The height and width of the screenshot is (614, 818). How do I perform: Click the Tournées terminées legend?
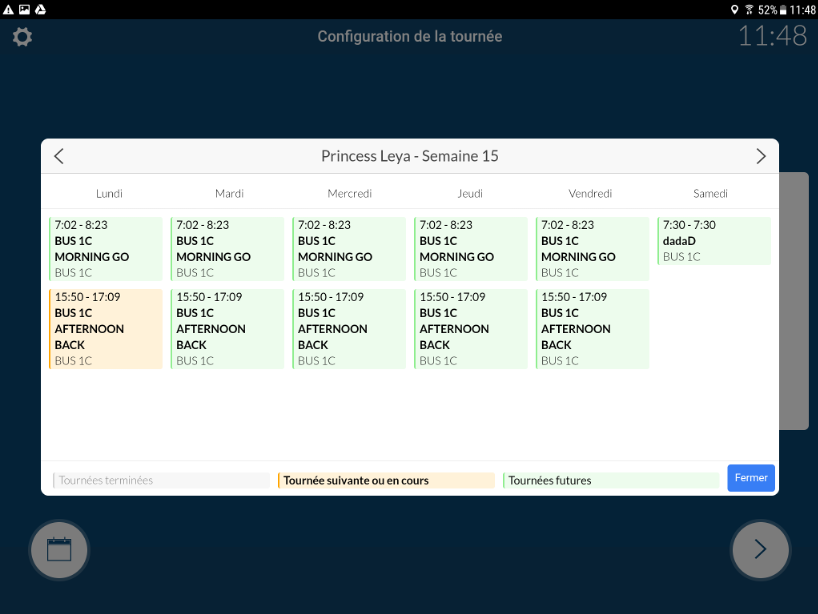click(160, 480)
